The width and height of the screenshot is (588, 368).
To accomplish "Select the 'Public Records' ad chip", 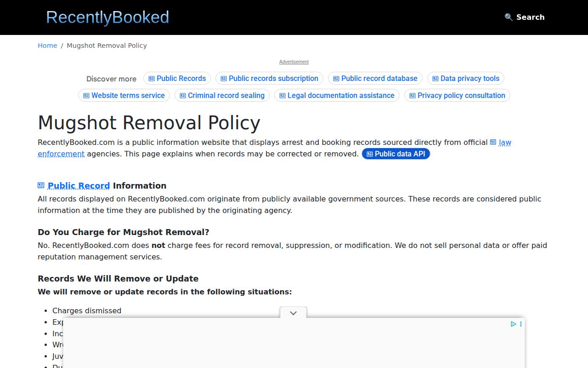I will pos(177,78).
